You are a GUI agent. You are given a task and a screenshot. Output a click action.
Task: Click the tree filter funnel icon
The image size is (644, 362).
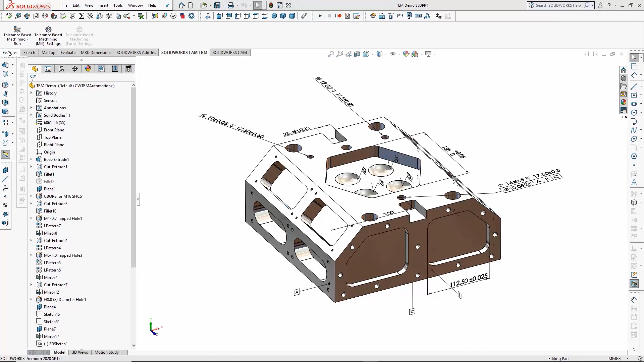click(x=33, y=78)
